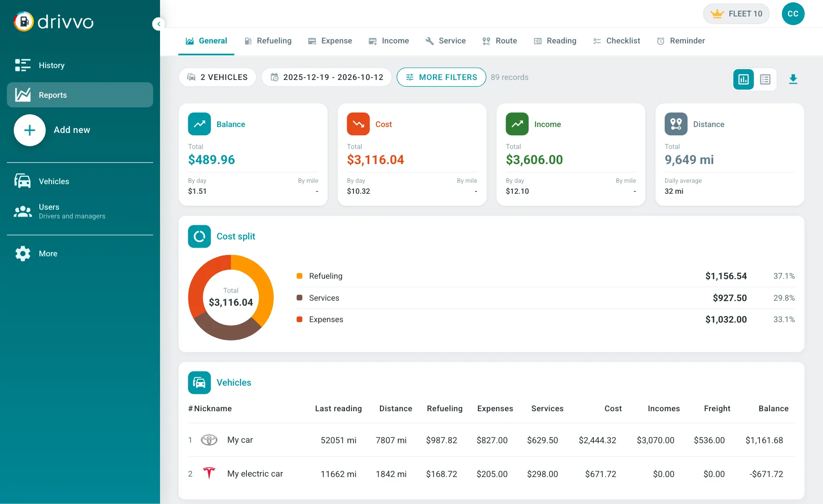This screenshot has width=823, height=504.
Task: Download the report
Action: (793, 79)
